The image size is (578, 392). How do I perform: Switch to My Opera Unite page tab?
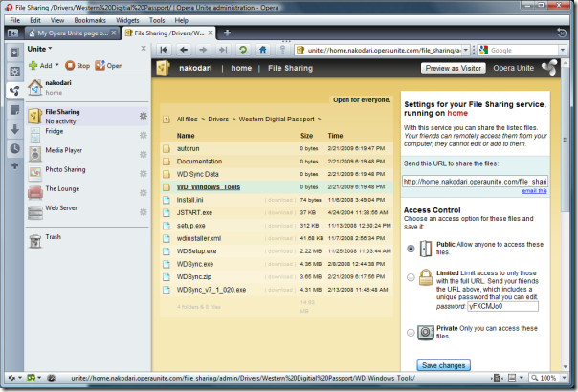(73, 33)
